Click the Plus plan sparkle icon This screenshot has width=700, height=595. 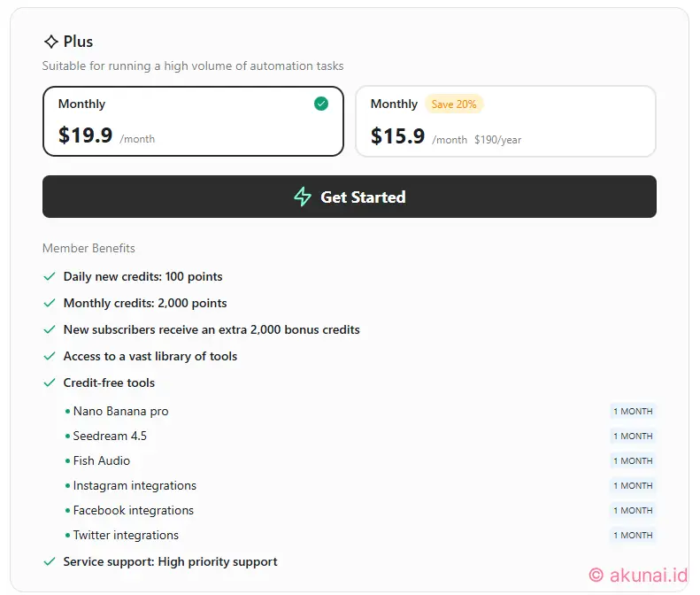coord(50,42)
